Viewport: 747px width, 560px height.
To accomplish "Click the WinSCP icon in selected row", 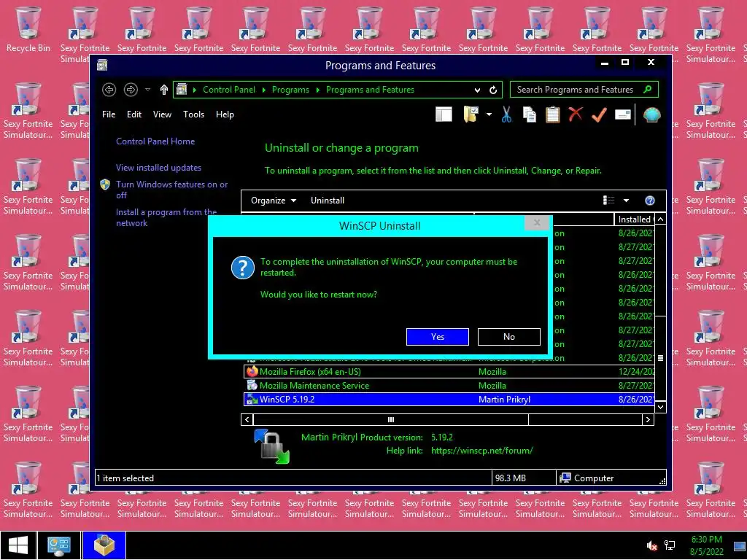I will (252, 399).
